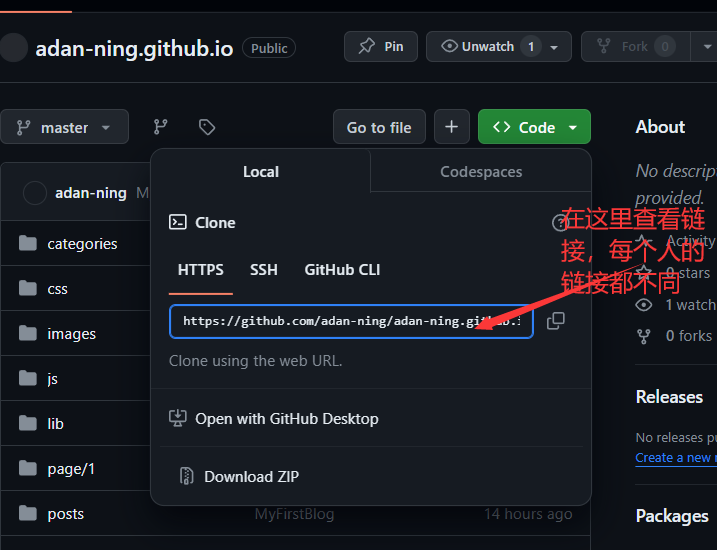This screenshot has height=550, width=717.
Task: Click the categories folder icon
Action: [28, 243]
